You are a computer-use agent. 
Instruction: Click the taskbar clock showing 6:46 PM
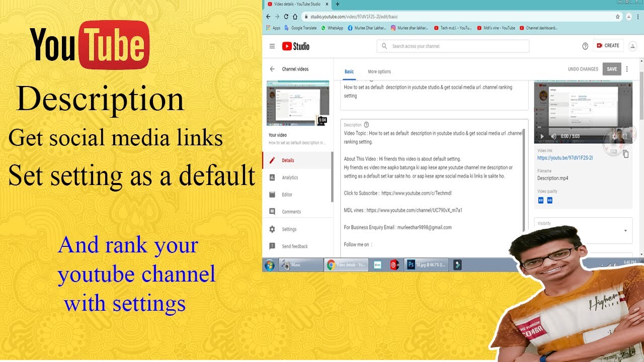(631, 262)
